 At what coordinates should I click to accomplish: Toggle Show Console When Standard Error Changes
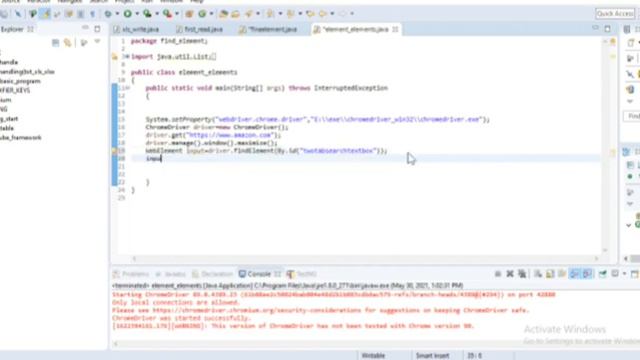point(587,274)
